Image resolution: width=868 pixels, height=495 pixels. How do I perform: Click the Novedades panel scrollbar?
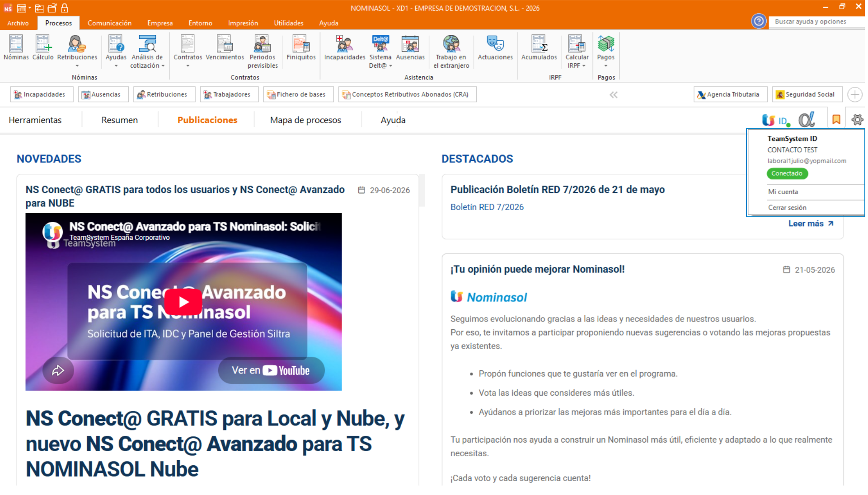click(422, 191)
